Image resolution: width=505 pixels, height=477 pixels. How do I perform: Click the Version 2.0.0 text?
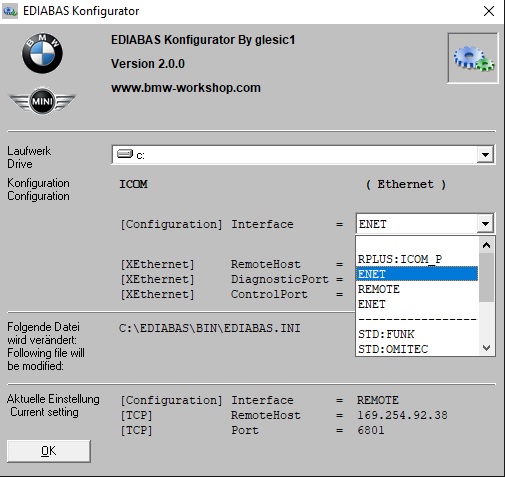pyautogui.click(x=148, y=64)
